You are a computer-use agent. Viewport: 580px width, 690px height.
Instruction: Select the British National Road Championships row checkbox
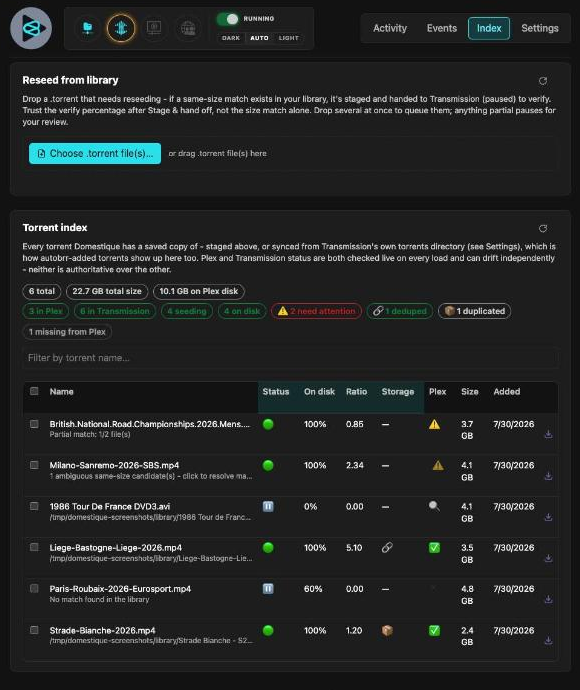34,424
